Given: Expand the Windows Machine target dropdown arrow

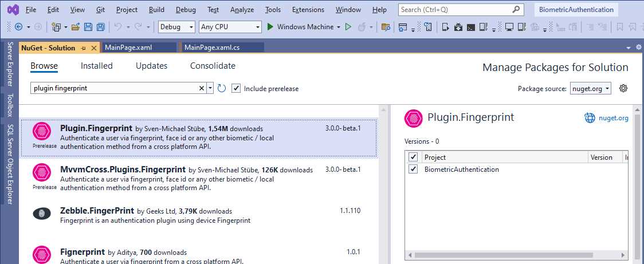Looking at the screenshot, I should tap(339, 27).
